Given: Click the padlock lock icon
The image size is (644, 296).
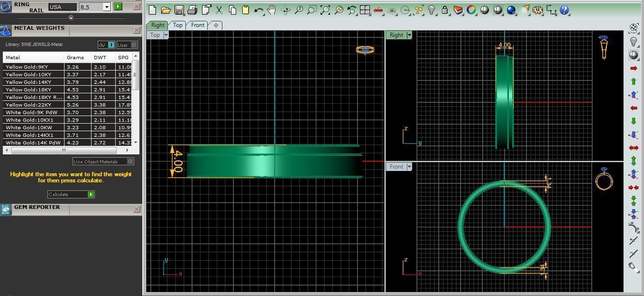Looking at the screenshot, I should pyautogui.click(x=445, y=9).
